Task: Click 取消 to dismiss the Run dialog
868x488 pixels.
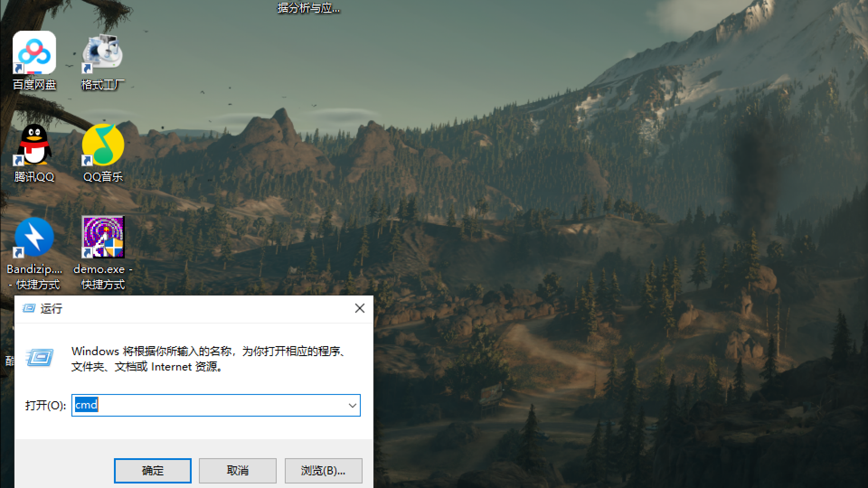Action: (237, 470)
